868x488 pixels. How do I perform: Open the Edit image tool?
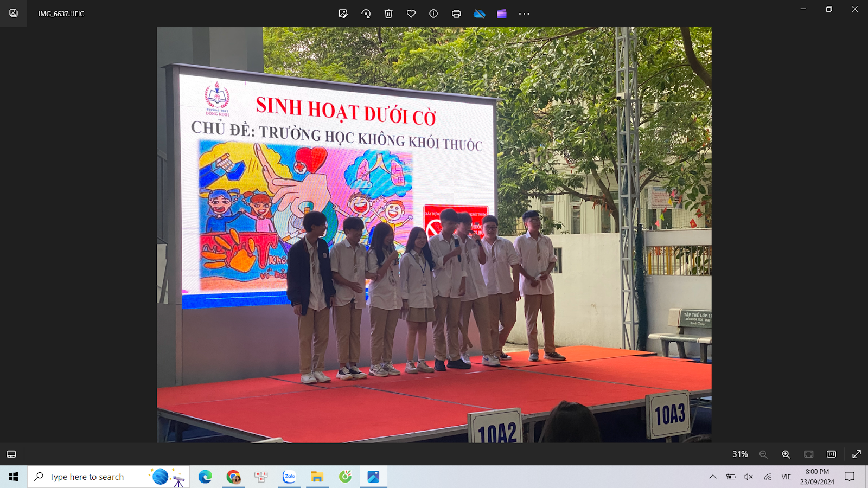[x=343, y=14]
